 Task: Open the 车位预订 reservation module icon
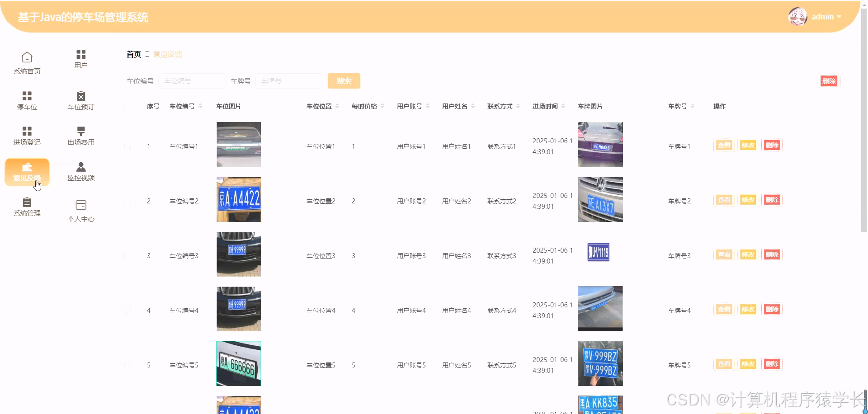(80, 99)
